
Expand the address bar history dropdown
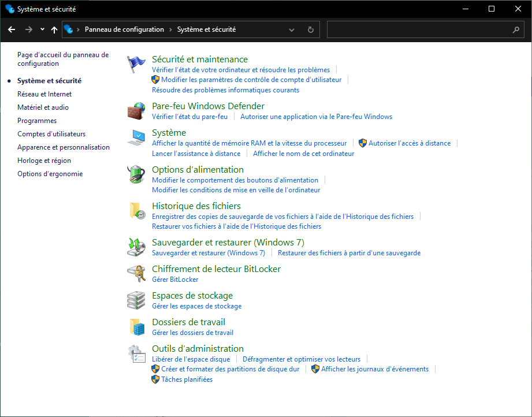tap(292, 30)
